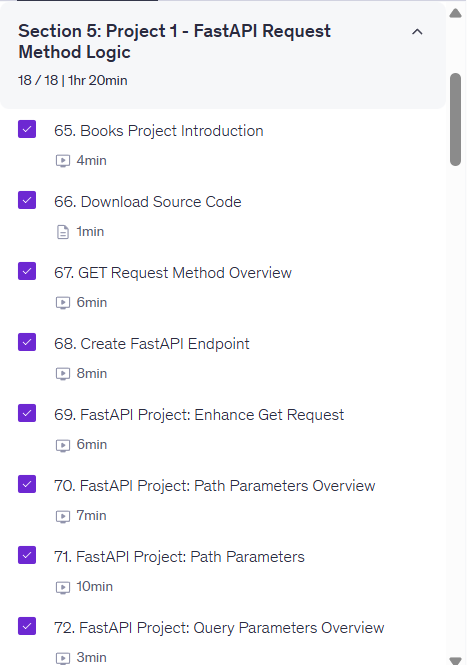This screenshot has height=665, width=467.
Task: Open lecture 67 GET Request Method Overview
Action: [173, 273]
